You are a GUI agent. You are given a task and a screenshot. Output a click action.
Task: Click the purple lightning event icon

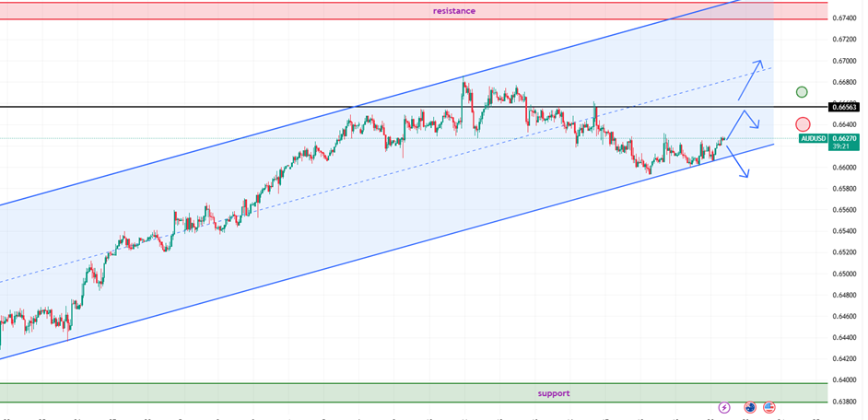click(724, 407)
